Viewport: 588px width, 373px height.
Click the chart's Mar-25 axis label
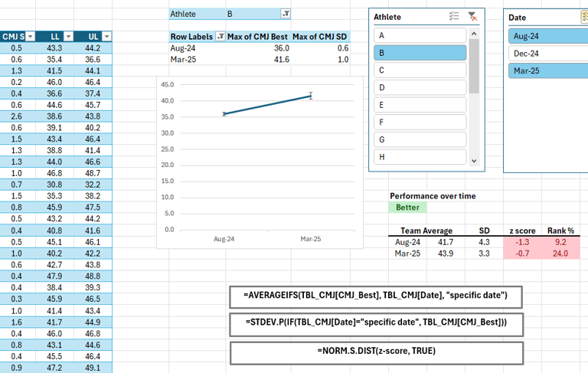pyautogui.click(x=311, y=239)
